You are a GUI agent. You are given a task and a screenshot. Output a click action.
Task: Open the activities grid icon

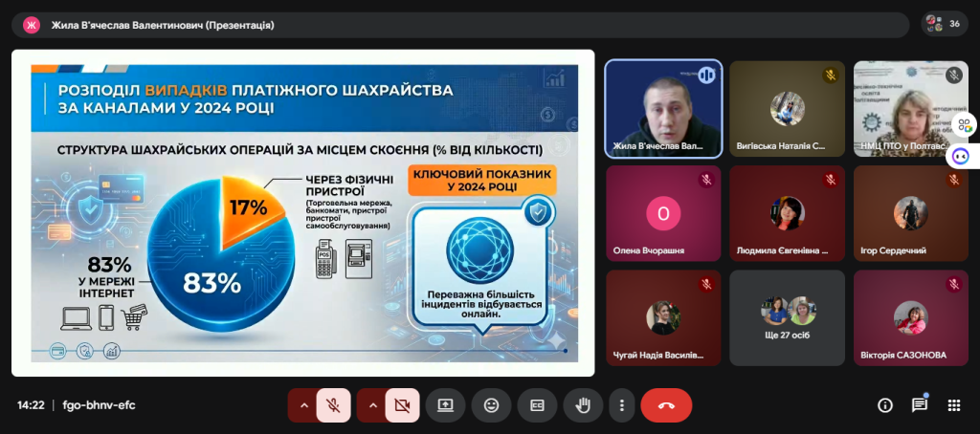coord(953,405)
